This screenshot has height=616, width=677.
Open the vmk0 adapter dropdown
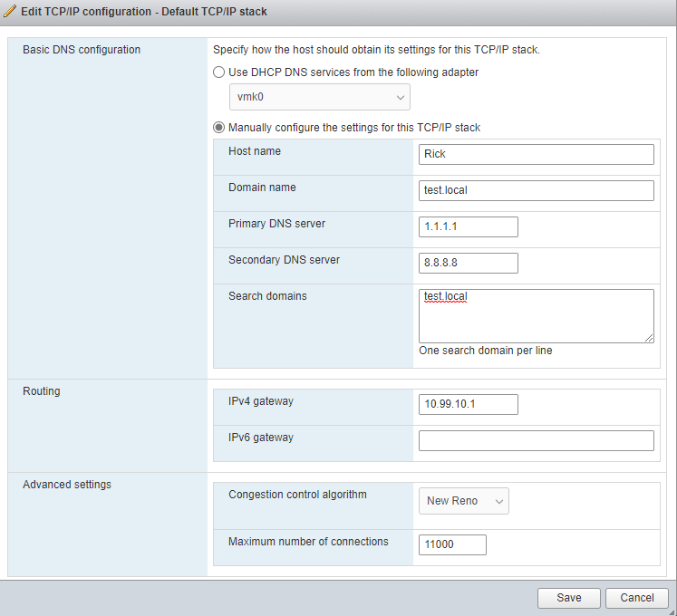[320, 98]
